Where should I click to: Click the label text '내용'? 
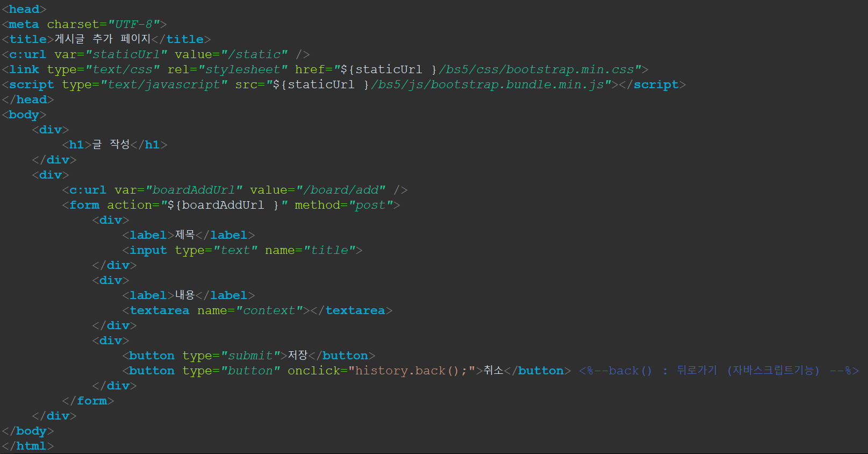point(185,295)
